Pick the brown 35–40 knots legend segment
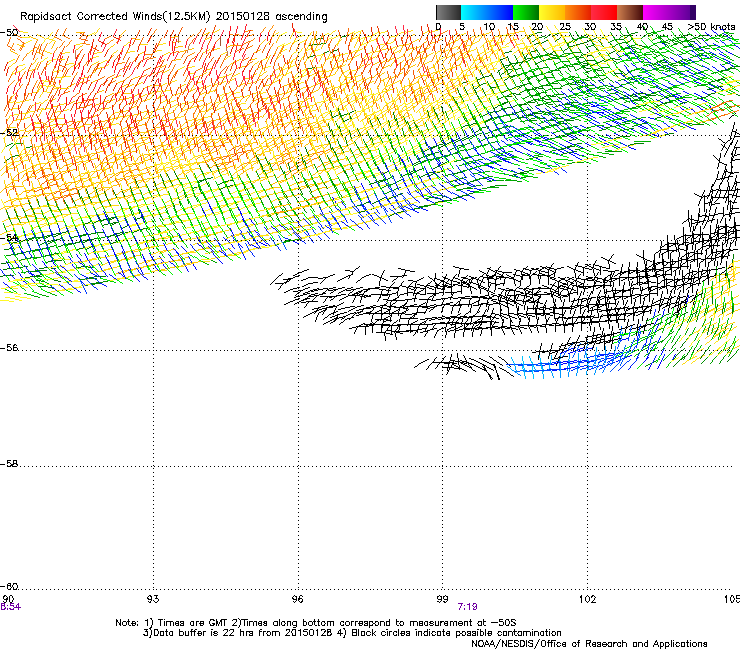 coord(630,12)
